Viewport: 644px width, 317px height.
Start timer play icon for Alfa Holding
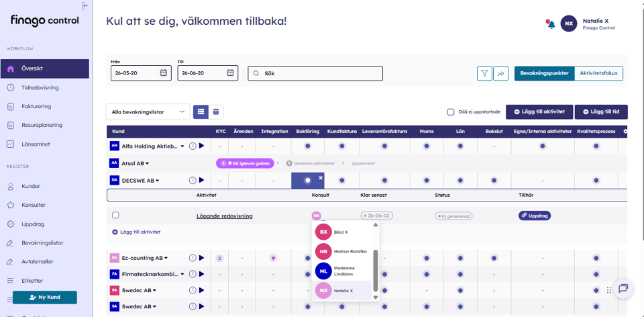[x=201, y=146]
